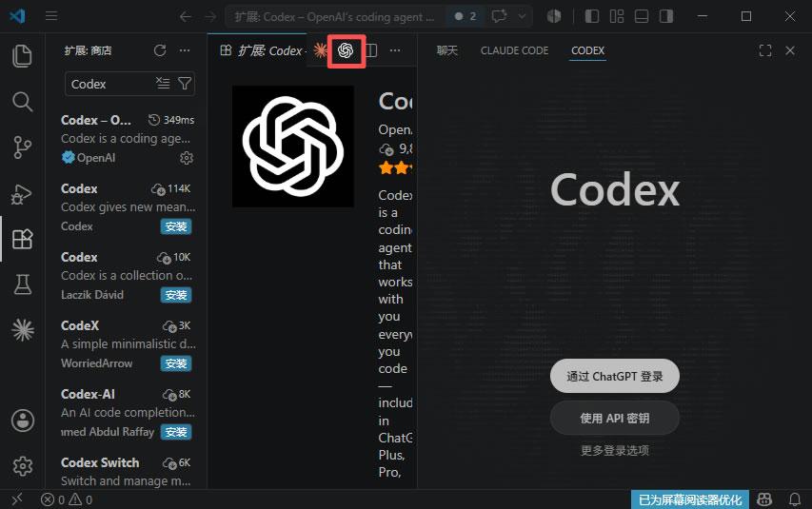The image size is (812, 509).
Task: Open the extensions filter funnel
Action: 185,84
